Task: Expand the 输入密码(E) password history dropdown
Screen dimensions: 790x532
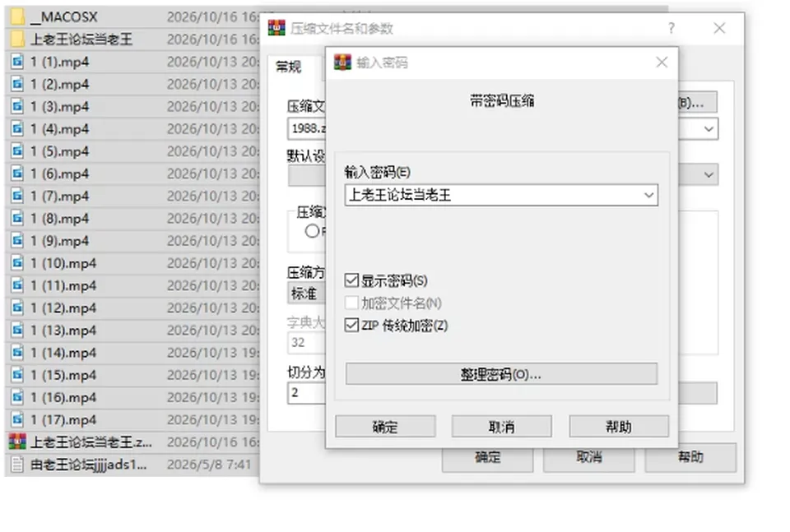Action: pyautogui.click(x=649, y=195)
